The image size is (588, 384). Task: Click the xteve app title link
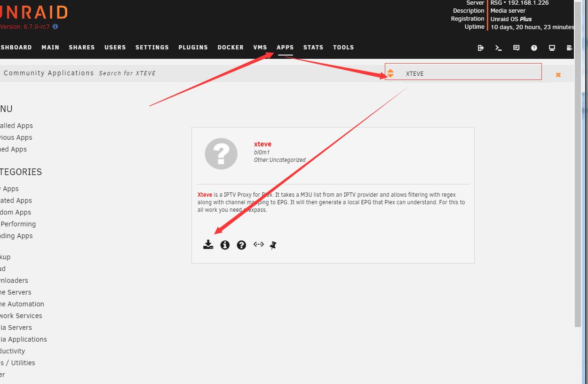[x=262, y=144]
